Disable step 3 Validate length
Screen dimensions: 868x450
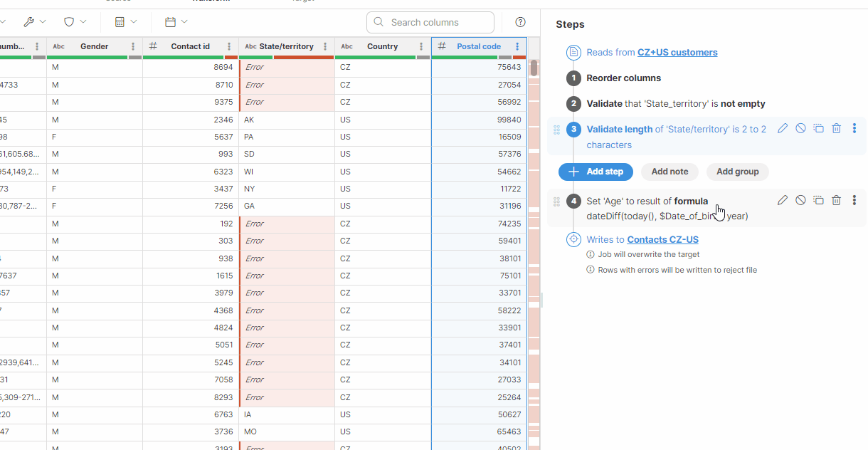point(800,129)
